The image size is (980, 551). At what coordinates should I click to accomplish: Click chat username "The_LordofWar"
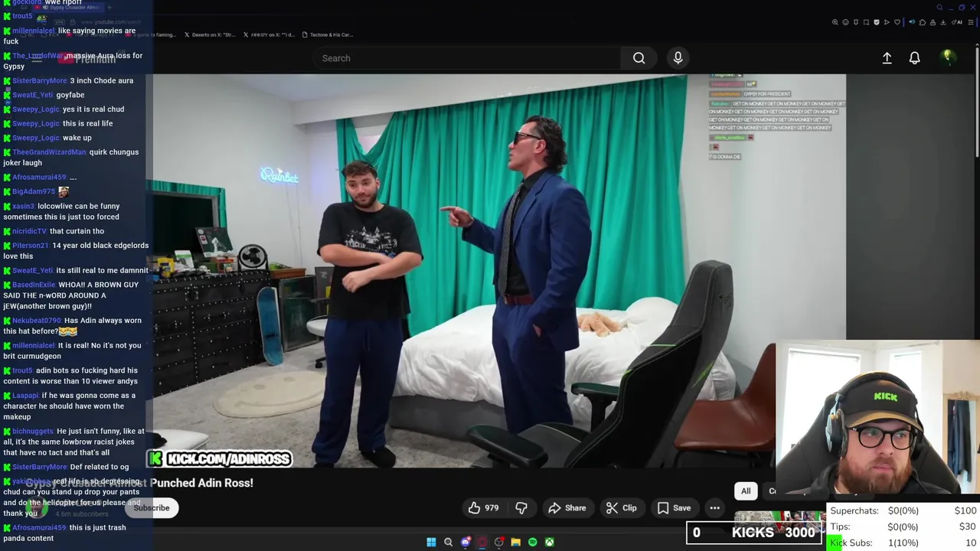[38, 56]
